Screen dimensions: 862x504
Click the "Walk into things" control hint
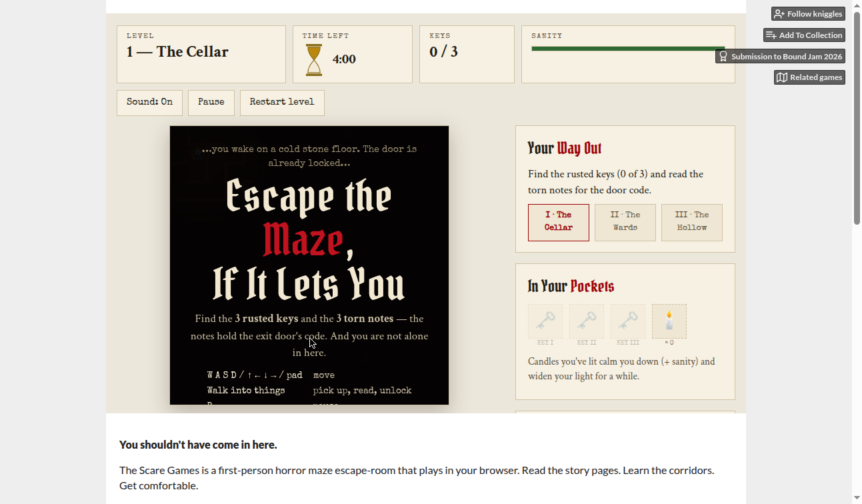[x=246, y=391]
